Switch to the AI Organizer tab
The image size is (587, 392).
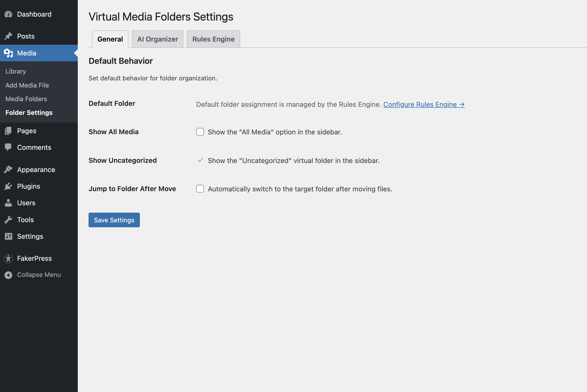(x=157, y=39)
